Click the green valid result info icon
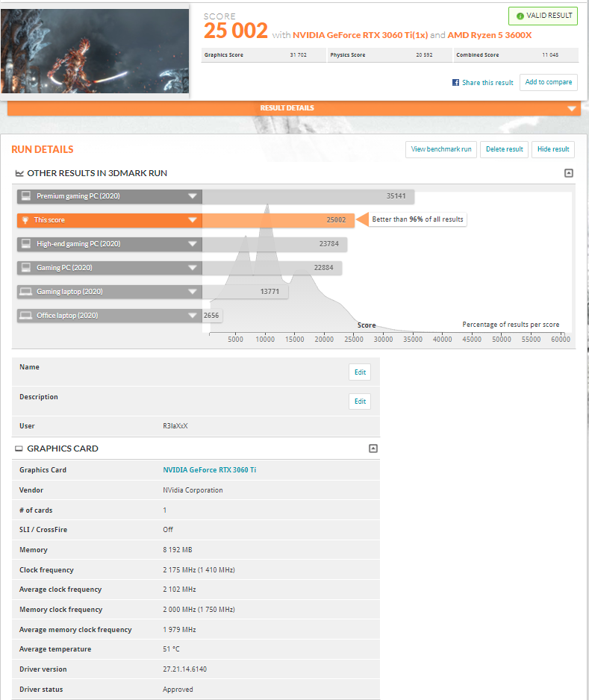This screenshot has height=700, width=589. 520,16
